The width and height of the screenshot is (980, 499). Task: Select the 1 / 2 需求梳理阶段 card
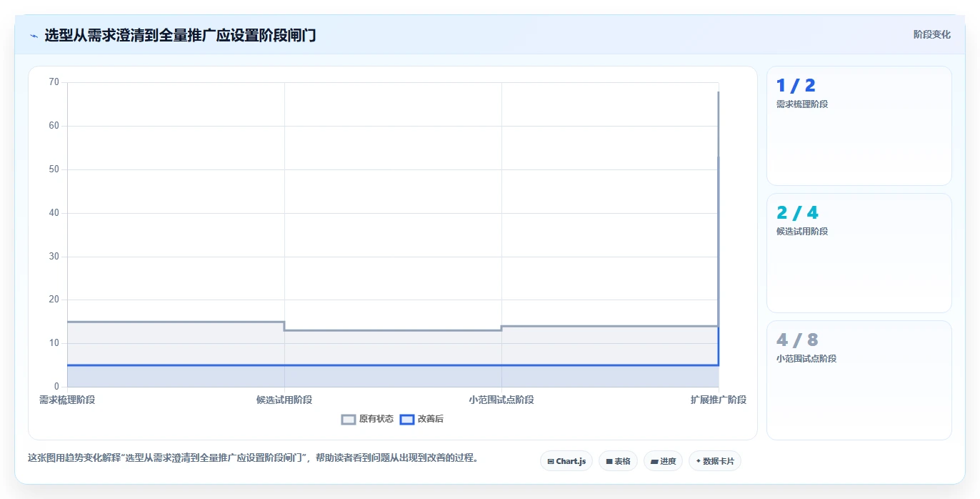pyautogui.click(x=859, y=126)
